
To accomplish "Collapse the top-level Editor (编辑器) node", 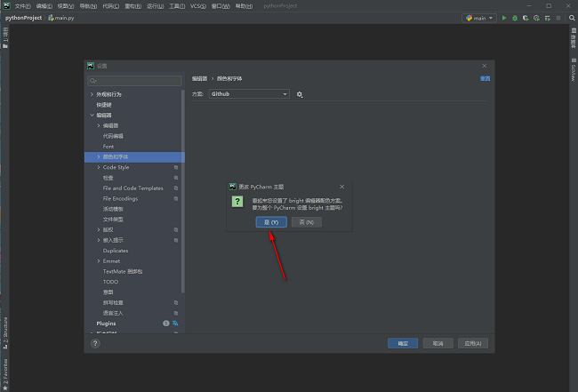I will 92,115.
